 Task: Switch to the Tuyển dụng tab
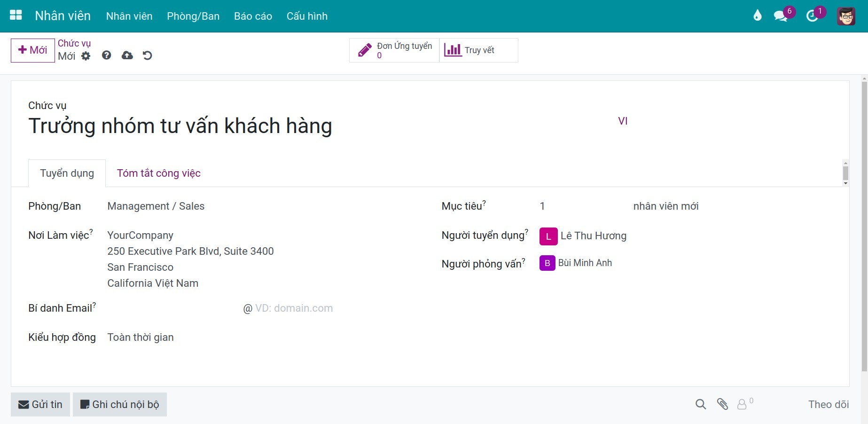tap(67, 173)
